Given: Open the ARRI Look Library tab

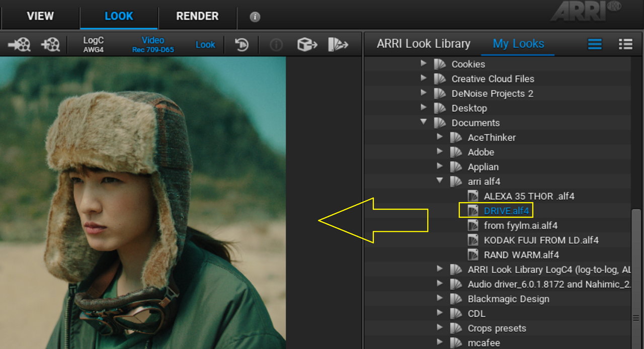Looking at the screenshot, I should [424, 44].
